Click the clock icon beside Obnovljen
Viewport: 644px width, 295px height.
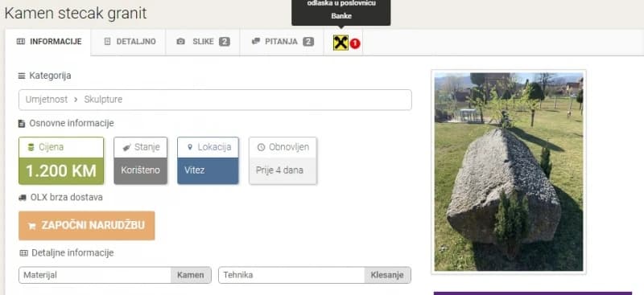(261, 147)
